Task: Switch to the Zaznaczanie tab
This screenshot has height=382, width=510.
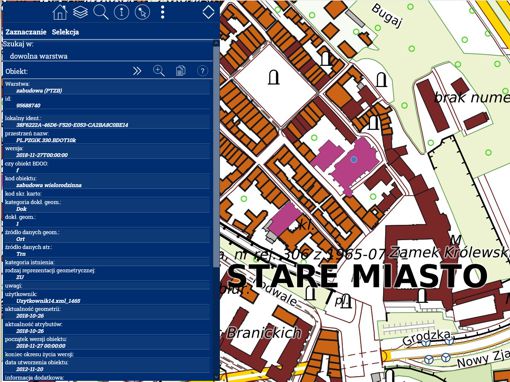Action: pyautogui.click(x=26, y=32)
